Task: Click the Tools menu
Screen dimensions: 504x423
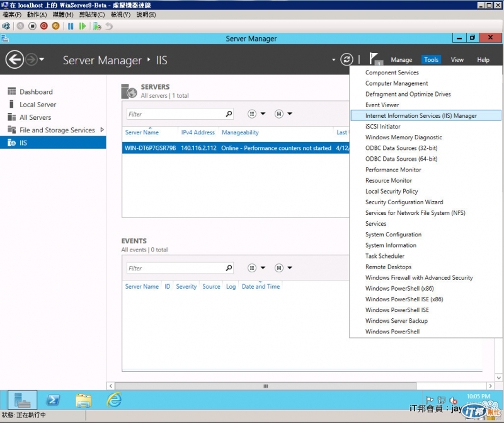Action: point(431,60)
